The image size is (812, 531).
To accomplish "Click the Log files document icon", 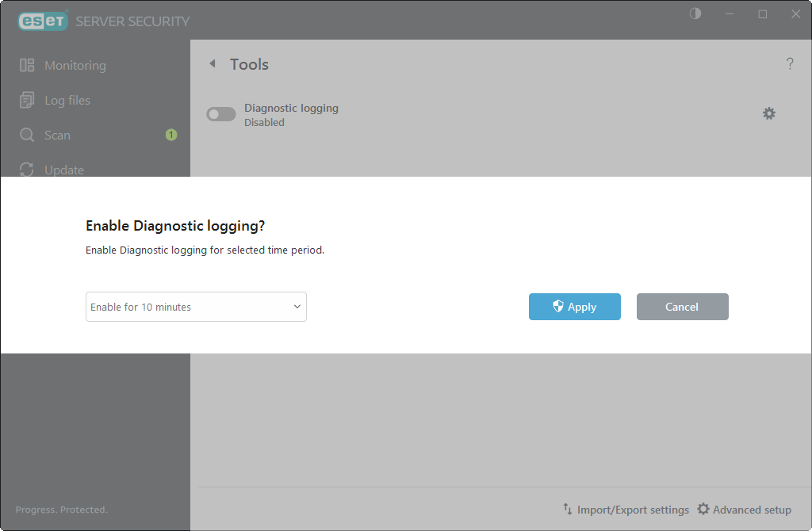I will point(28,100).
